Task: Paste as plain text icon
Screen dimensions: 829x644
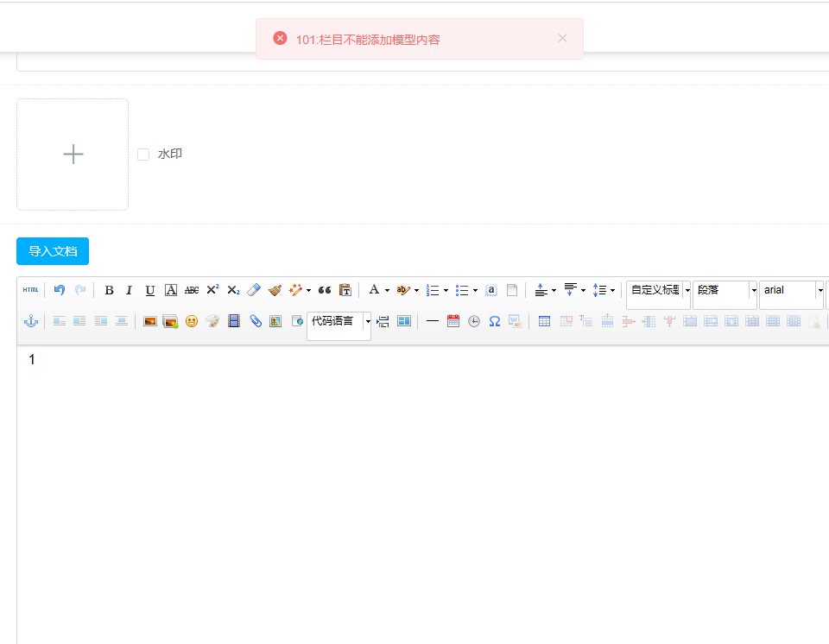Action: pyautogui.click(x=345, y=290)
